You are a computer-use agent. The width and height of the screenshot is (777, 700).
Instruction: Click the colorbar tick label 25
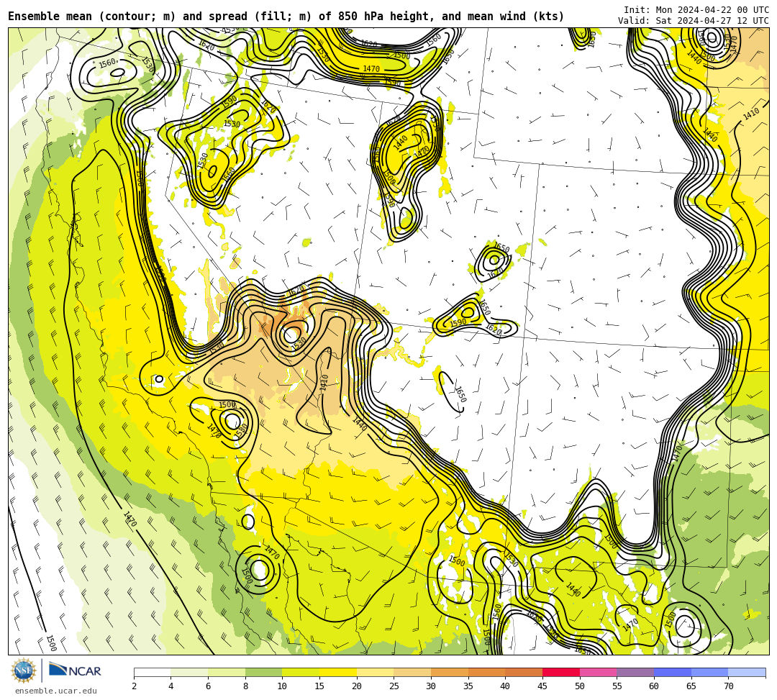coord(394,686)
